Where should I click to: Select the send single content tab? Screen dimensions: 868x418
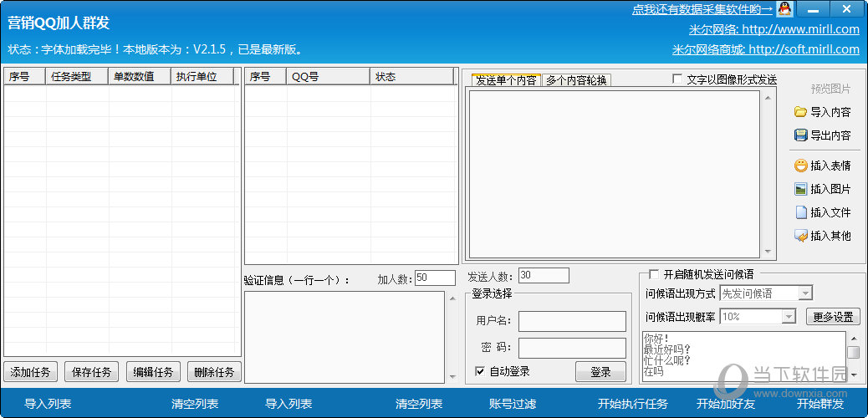pyautogui.click(x=506, y=80)
